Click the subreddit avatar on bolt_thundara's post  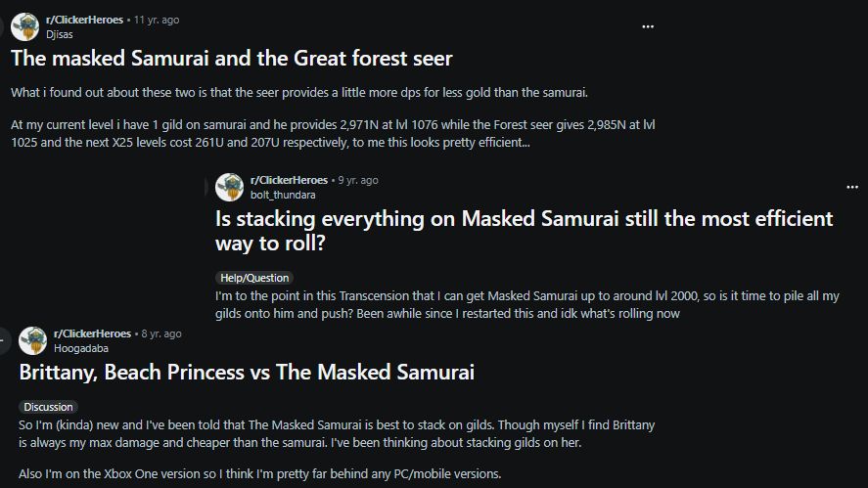click(x=229, y=187)
